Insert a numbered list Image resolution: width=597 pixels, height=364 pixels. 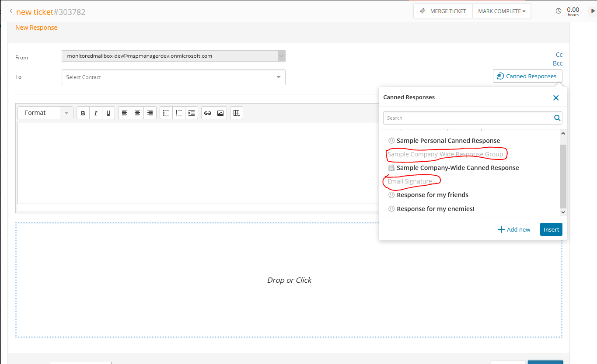click(x=178, y=113)
